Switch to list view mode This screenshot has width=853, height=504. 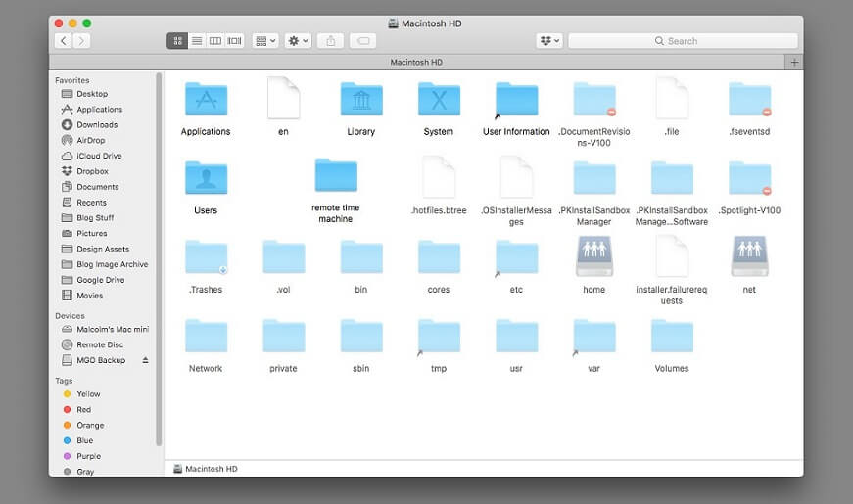click(197, 41)
